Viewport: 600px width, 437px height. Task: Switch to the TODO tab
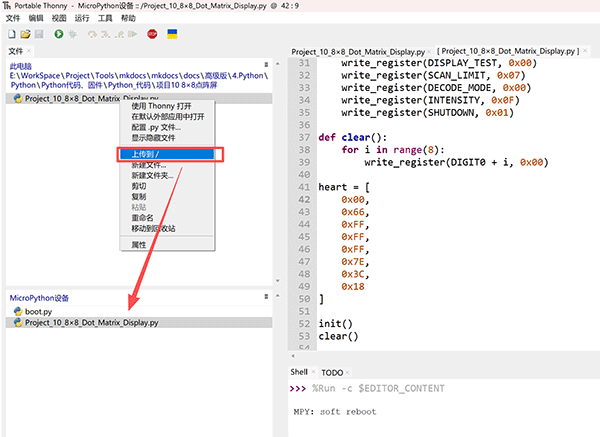(332, 372)
